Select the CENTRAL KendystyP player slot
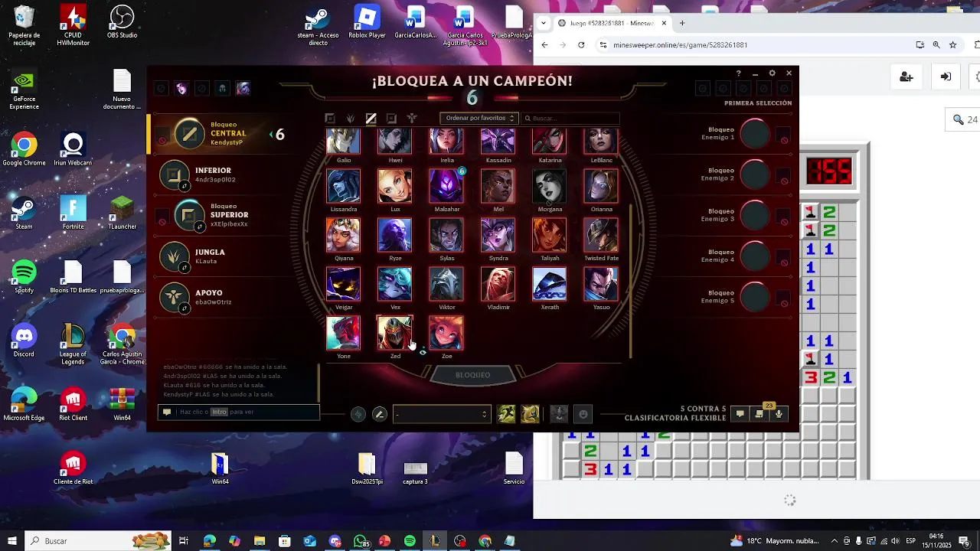 [222, 134]
